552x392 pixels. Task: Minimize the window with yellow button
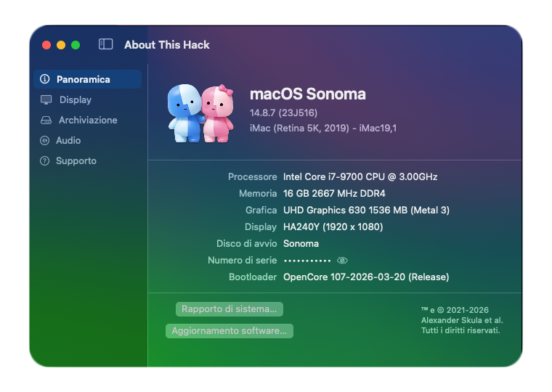[61, 45]
